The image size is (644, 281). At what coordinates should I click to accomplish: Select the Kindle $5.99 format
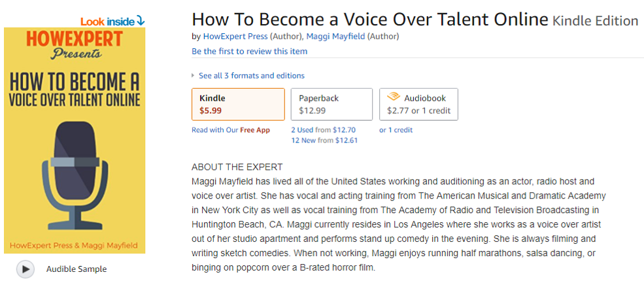coord(238,104)
